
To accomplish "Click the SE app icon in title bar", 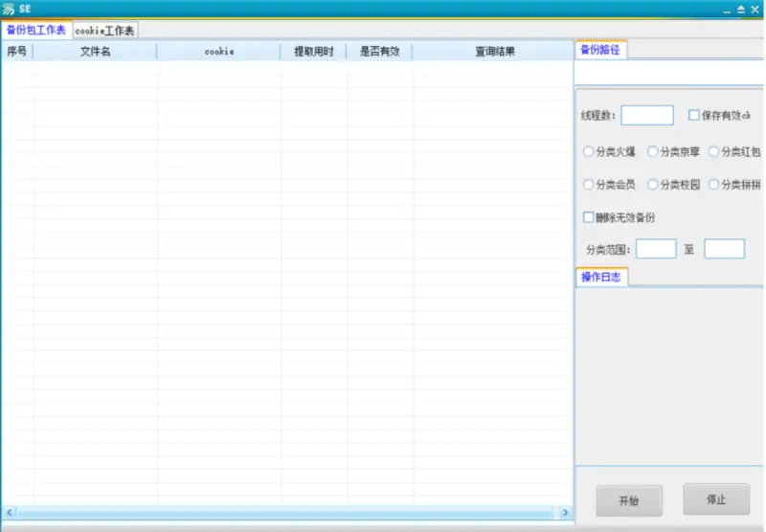I will point(9,8).
